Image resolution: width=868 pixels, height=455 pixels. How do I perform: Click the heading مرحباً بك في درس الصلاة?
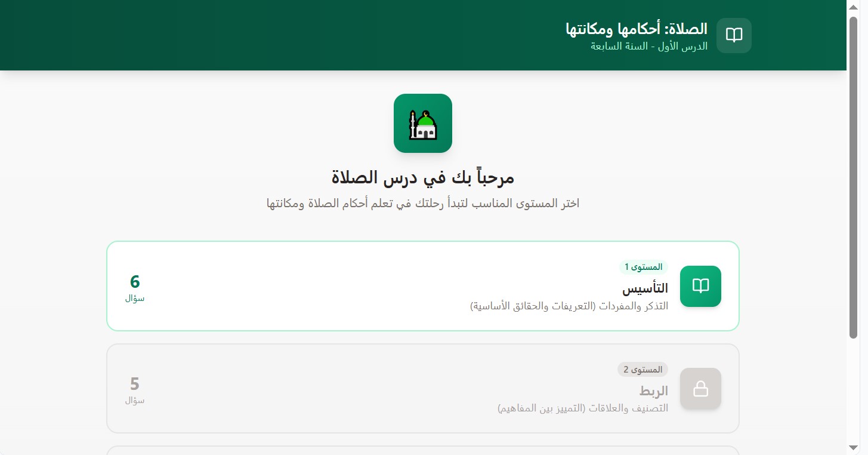(x=423, y=177)
